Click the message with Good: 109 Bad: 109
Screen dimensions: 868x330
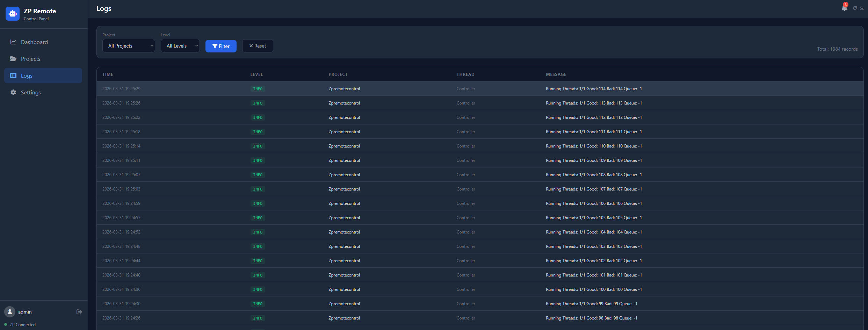pyautogui.click(x=594, y=160)
